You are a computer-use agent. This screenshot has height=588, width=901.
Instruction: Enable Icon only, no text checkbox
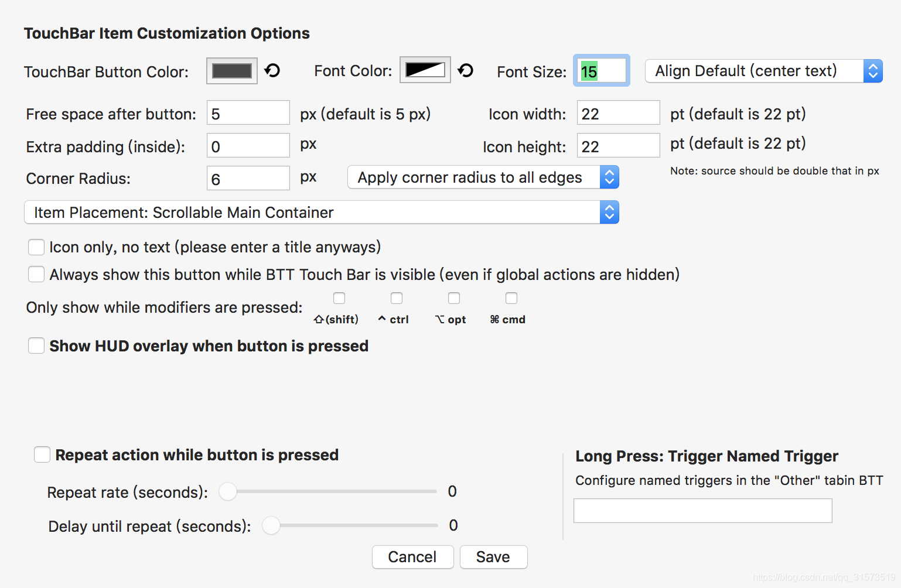point(36,247)
